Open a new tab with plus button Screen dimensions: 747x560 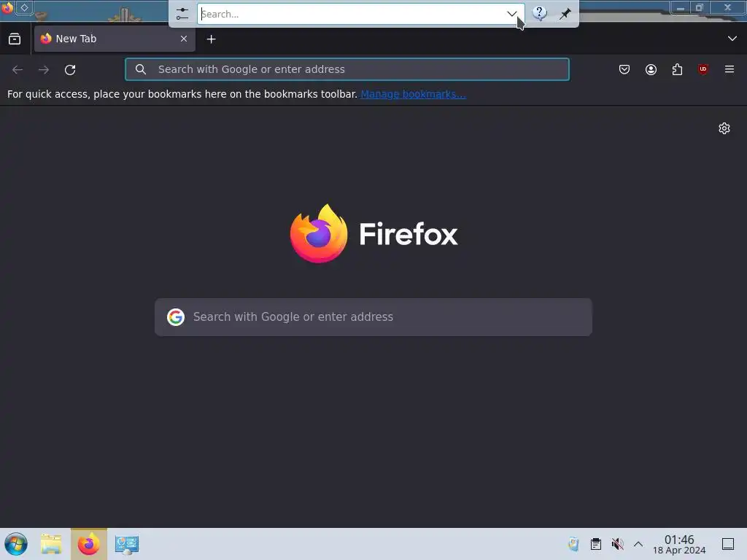point(211,39)
